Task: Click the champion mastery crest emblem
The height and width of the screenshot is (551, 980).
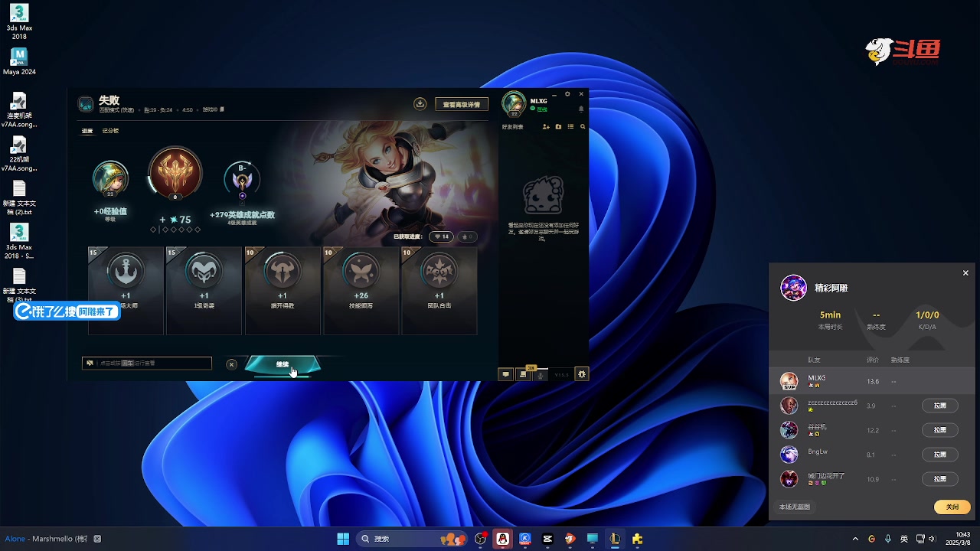Action: 175,173
